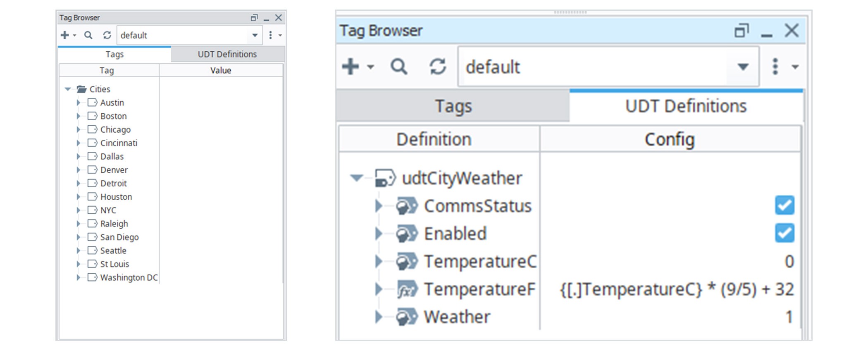This screenshot has height=358, width=868.
Task: Collapse the udtCityWeather definition
Action: point(356,178)
